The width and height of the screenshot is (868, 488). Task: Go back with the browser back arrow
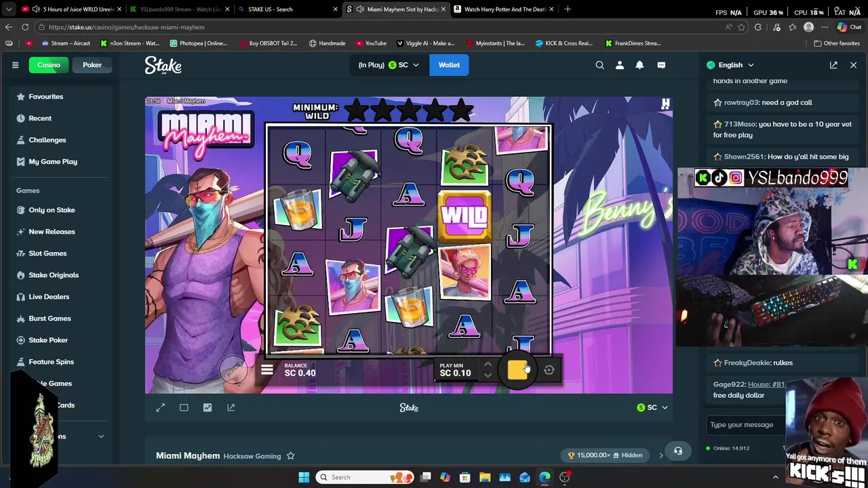[8, 27]
